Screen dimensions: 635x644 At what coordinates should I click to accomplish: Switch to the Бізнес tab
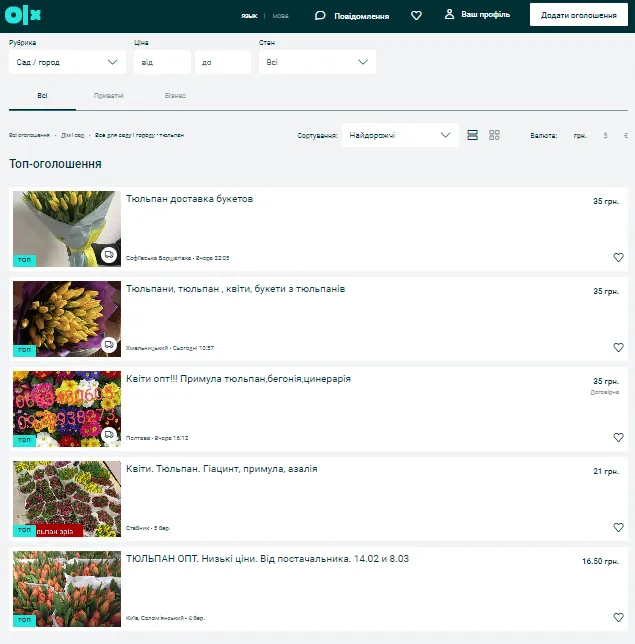pos(175,96)
